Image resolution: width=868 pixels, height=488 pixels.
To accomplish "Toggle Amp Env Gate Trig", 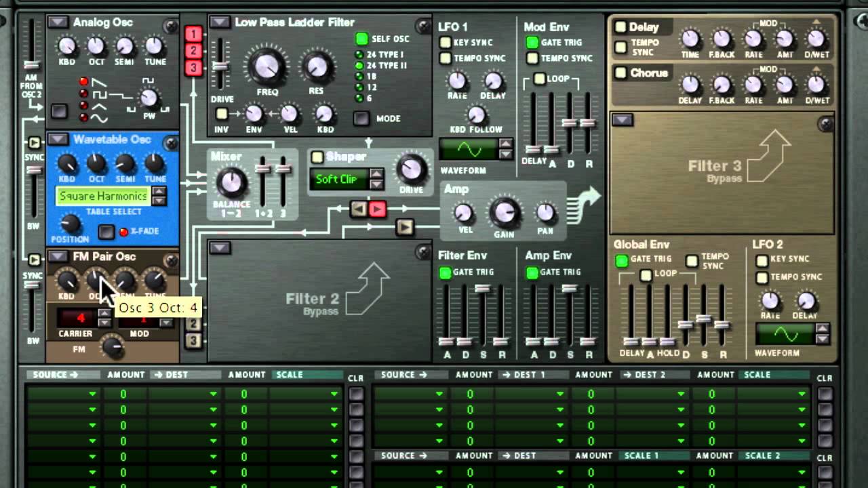I will point(532,272).
